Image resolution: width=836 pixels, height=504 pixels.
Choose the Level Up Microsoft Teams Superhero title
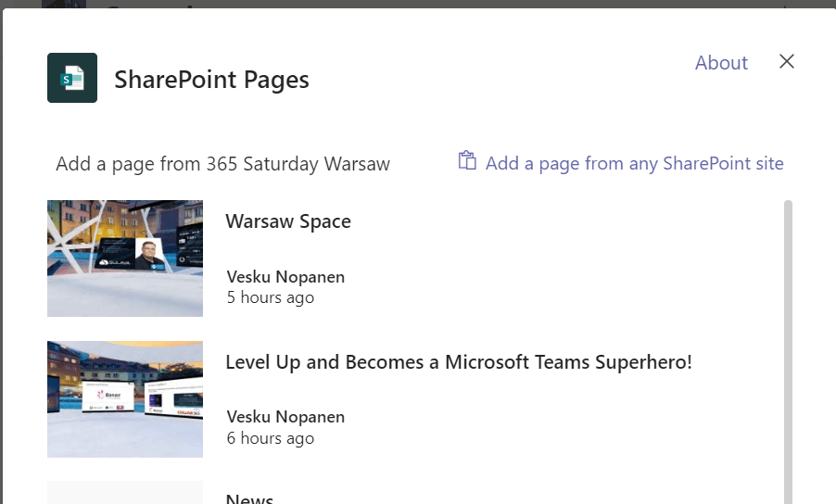point(459,362)
